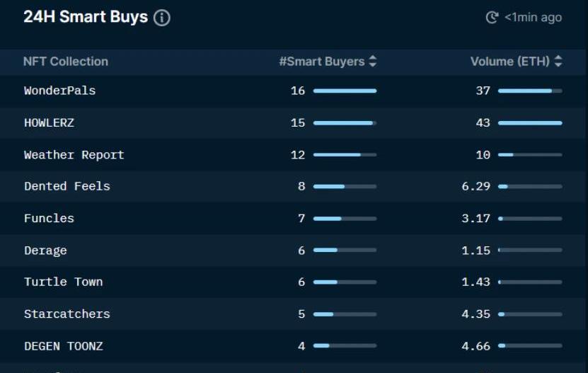Click Weather Report buyers count 12
The height and width of the screenshot is (373, 588).
point(298,155)
